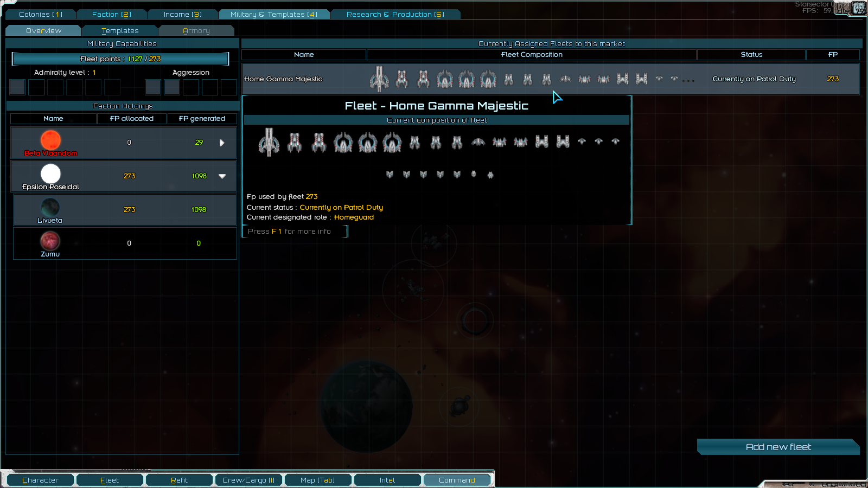The height and width of the screenshot is (488, 868).
Task: Click first capital ship in composition tooltip
Action: 269,142
